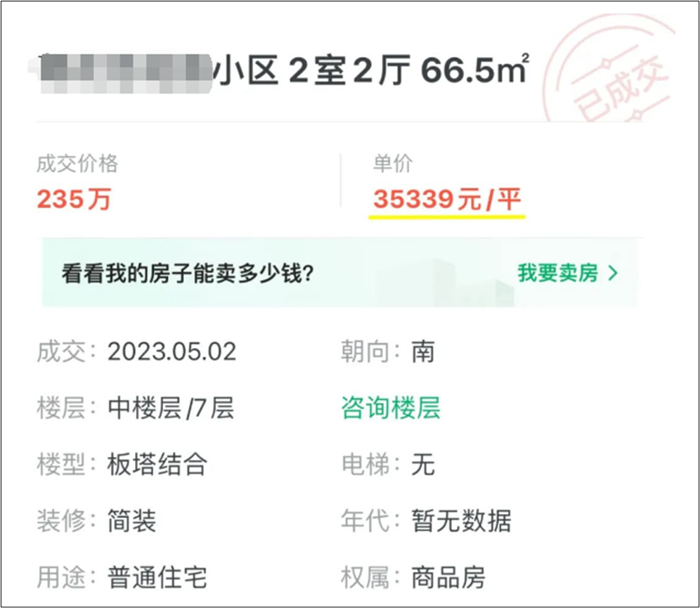Click the 年代 暂无数据 field
This screenshot has height=608, width=700.
(x=426, y=521)
